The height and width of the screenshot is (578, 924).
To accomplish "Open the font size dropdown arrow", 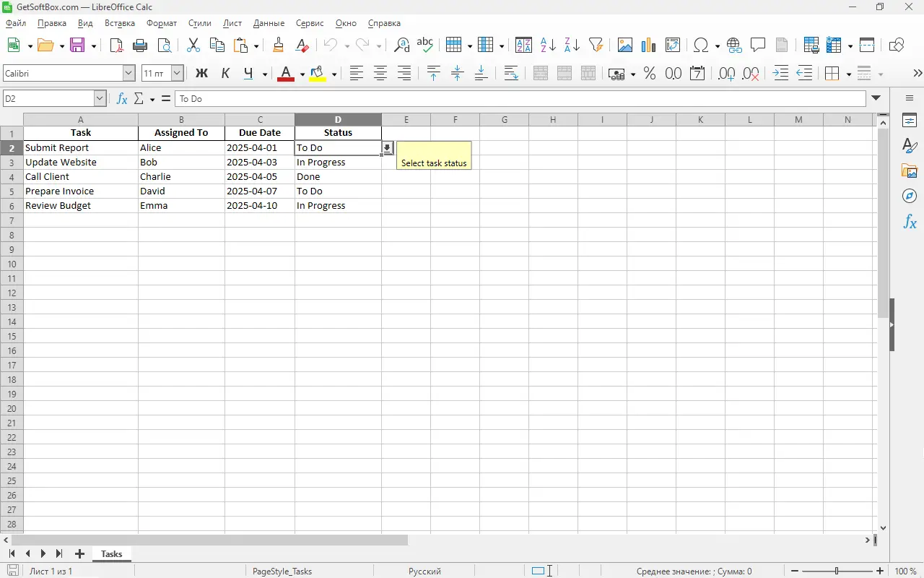I will coord(177,74).
